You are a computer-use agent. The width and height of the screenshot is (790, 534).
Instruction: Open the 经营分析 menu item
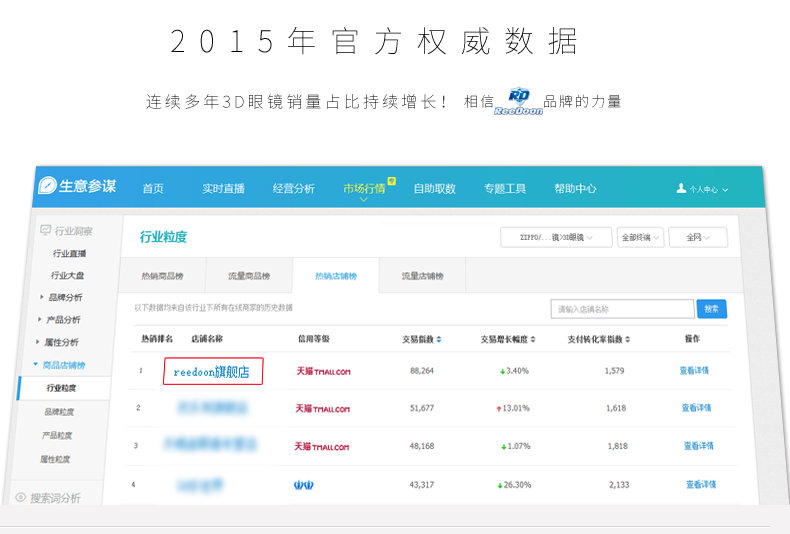[x=294, y=188]
